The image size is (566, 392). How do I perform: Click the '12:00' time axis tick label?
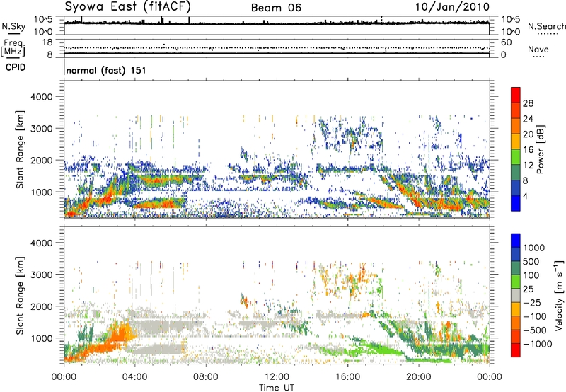coord(277,377)
